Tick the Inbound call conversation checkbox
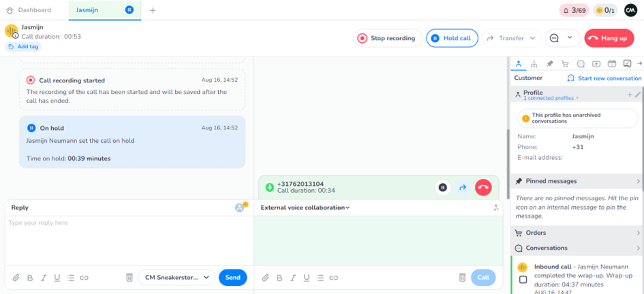The height and width of the screenshot is (294, 644). tap(523, 280)
